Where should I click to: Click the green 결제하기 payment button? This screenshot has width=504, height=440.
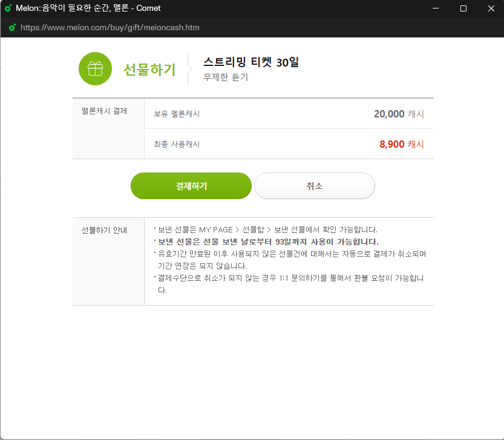tap(191, 186)
